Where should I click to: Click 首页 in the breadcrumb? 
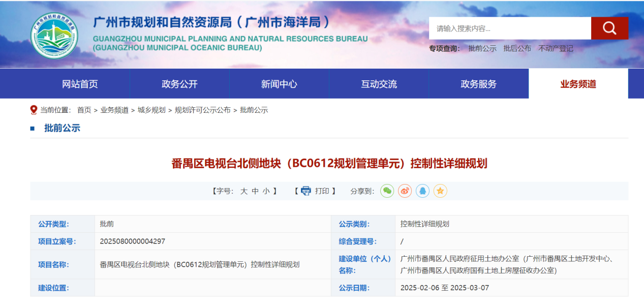pyautogui.click(x=84, y=110)
